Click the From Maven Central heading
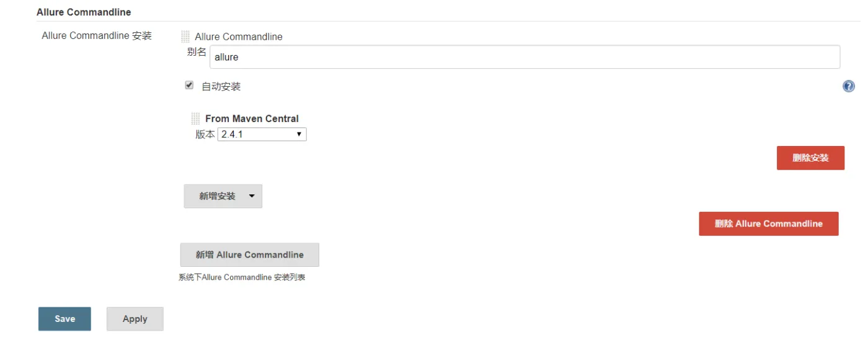 (252, 118)
